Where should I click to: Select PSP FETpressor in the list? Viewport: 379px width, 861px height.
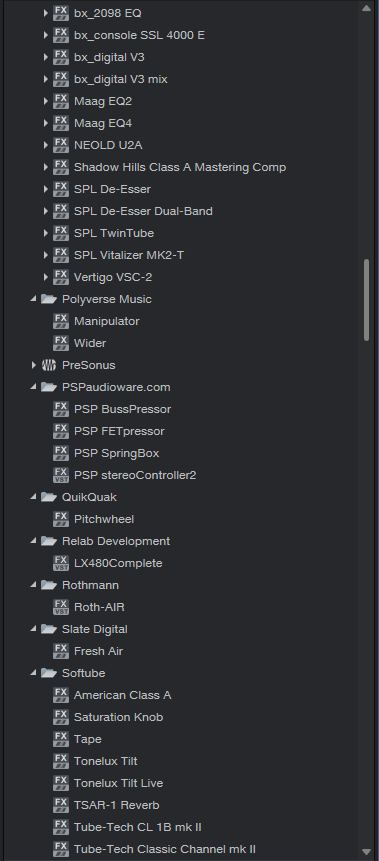119,431
